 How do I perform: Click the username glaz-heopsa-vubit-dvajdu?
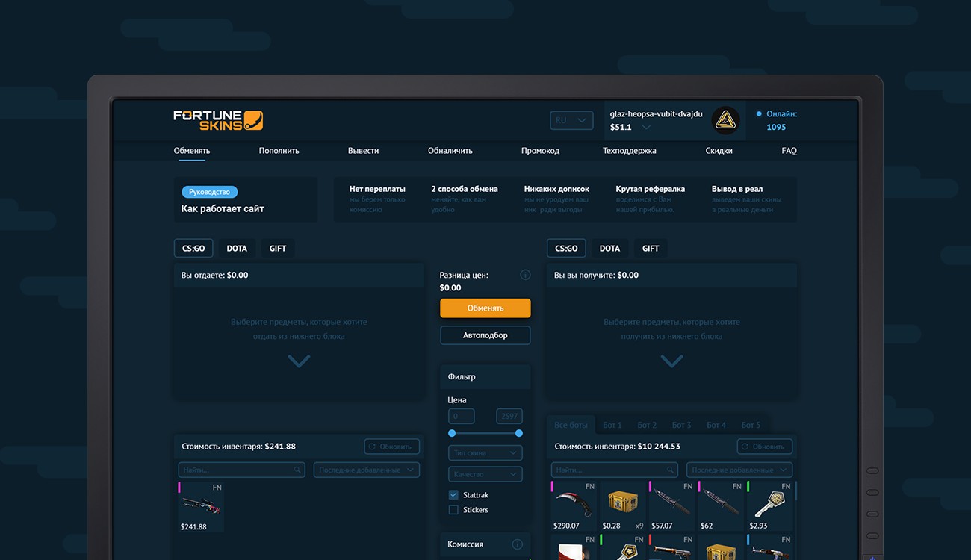pyautogui.click(x=657, y=114)
